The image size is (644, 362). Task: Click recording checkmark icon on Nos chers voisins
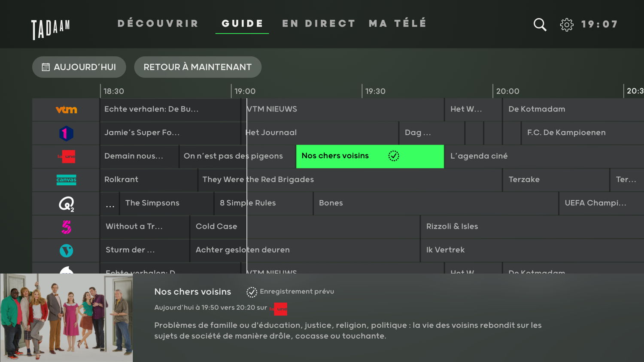point(394,156)
